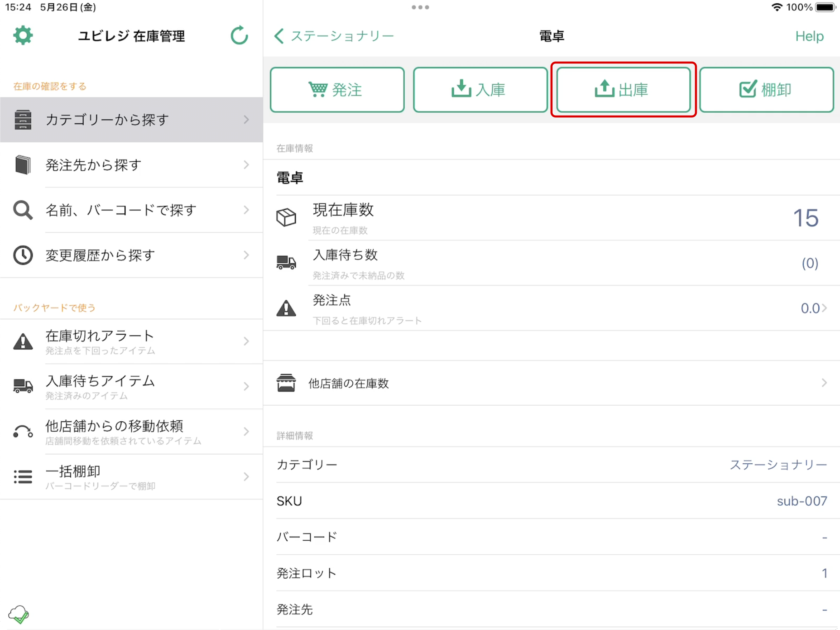Tap the warning triangle beside 発注点
Image resolution: width=840 pixels, height=630 pixels.
(286, 308)
